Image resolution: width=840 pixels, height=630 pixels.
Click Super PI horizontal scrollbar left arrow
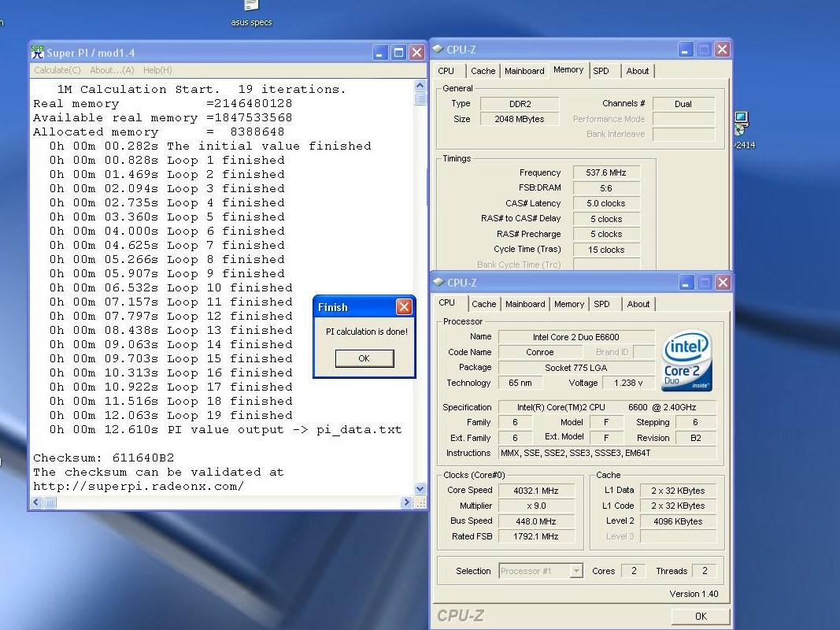[x=36, y=502]
